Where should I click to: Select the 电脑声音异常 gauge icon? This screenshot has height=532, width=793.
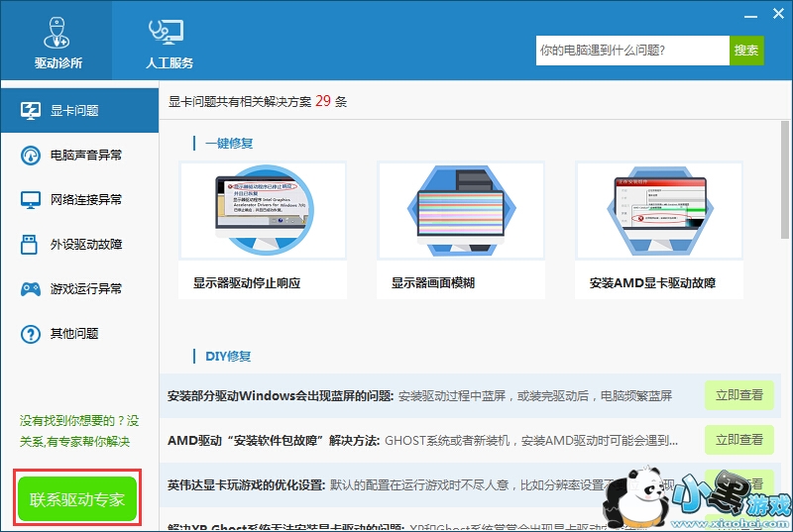click(31, 156)
